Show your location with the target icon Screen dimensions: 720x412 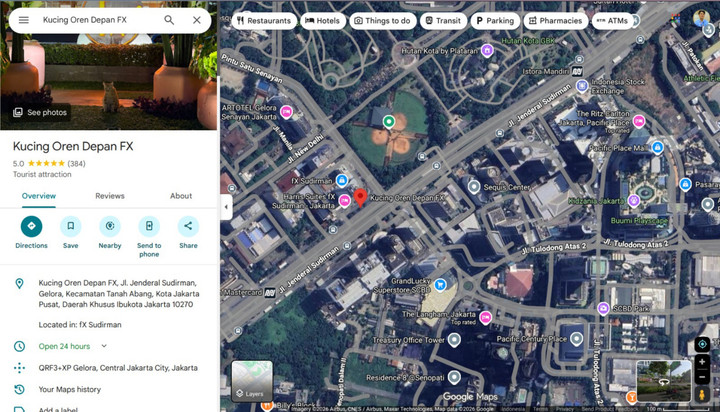pos(702,345)
